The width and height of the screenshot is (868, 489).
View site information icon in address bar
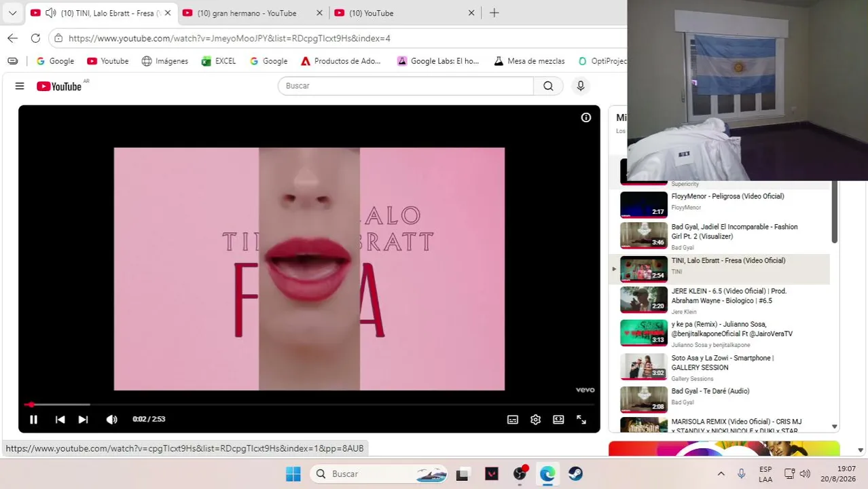pyautogui.click(x=58, y=38)
